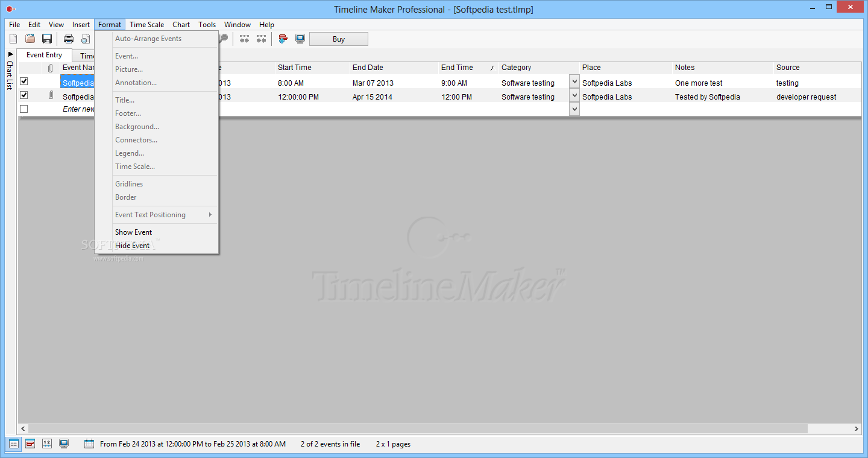The width and height of the screenshot is (868, 458).
Task: Click the 'Tested by Softpedia' notes cell
Action: pos(723,97)
